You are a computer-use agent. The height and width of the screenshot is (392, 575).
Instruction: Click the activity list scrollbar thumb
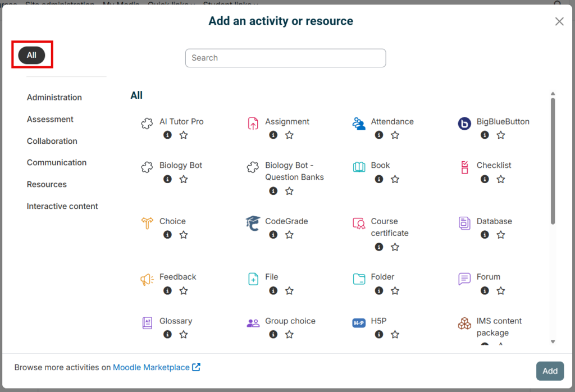[553, 161]
